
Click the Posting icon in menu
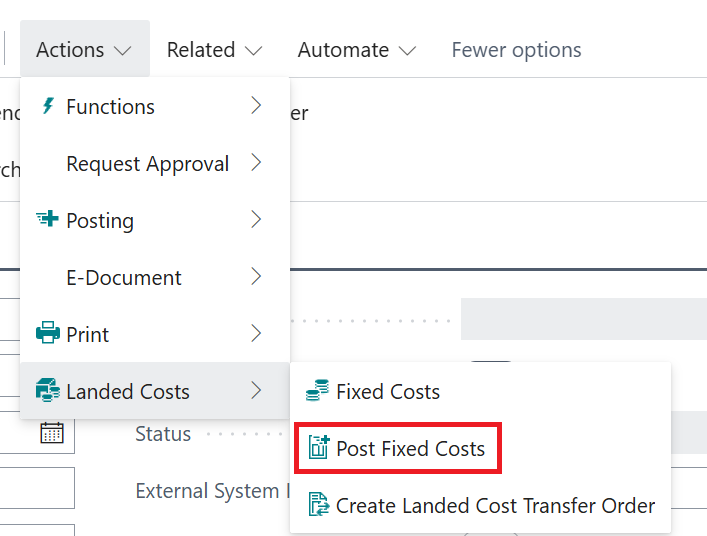click(x=47, y=220)
